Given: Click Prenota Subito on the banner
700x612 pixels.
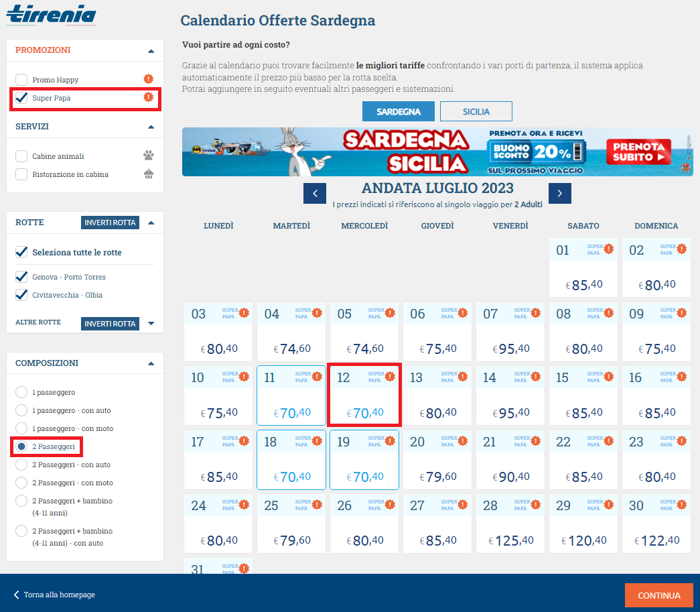Looking at the screenshot, I should pyautogui.click(x=638, y=152).
